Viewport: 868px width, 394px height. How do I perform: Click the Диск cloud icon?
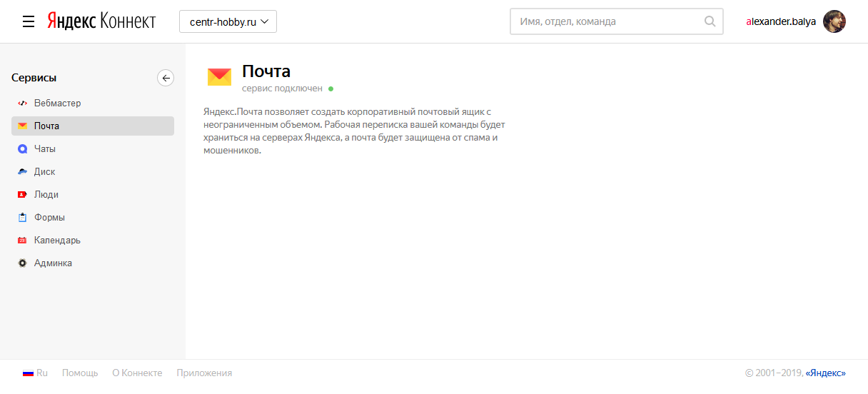[x=22, y=172]
